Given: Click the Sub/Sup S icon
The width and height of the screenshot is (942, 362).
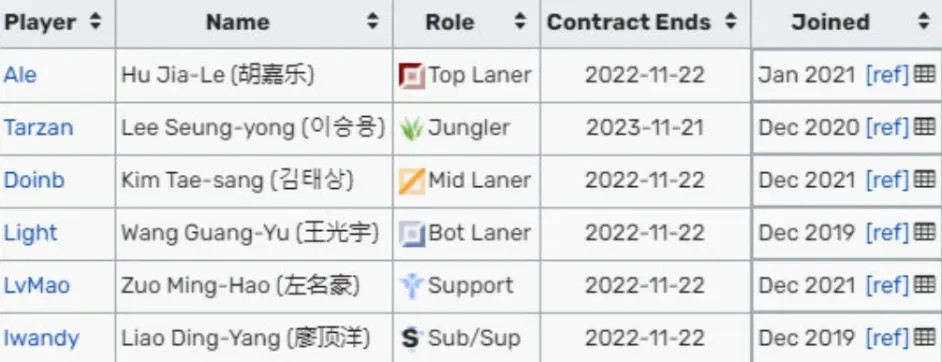Looking at the screenshot, I should tap(412, 339).
